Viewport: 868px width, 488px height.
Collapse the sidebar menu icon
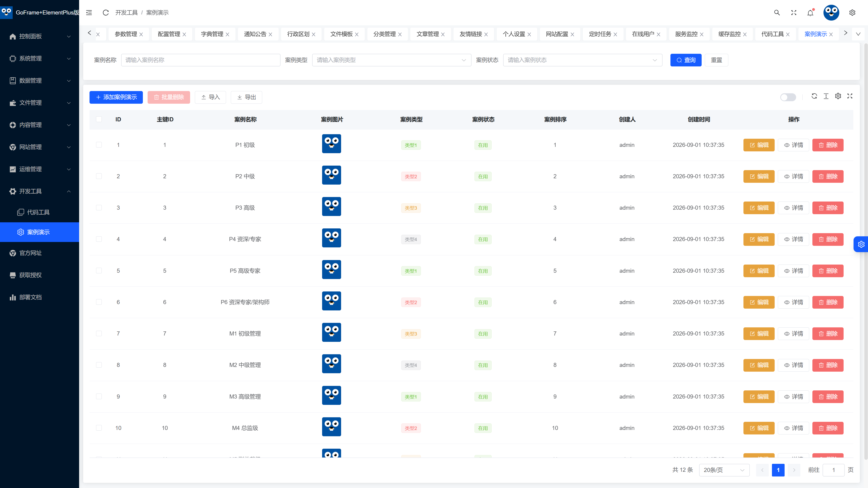[89, 12]
